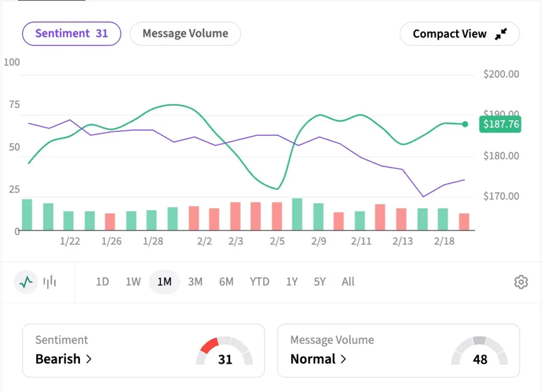The height and width of the screenshot is (392, 544).
Task: Switch to the 1D time range
Action: click(x=102, y=282)
